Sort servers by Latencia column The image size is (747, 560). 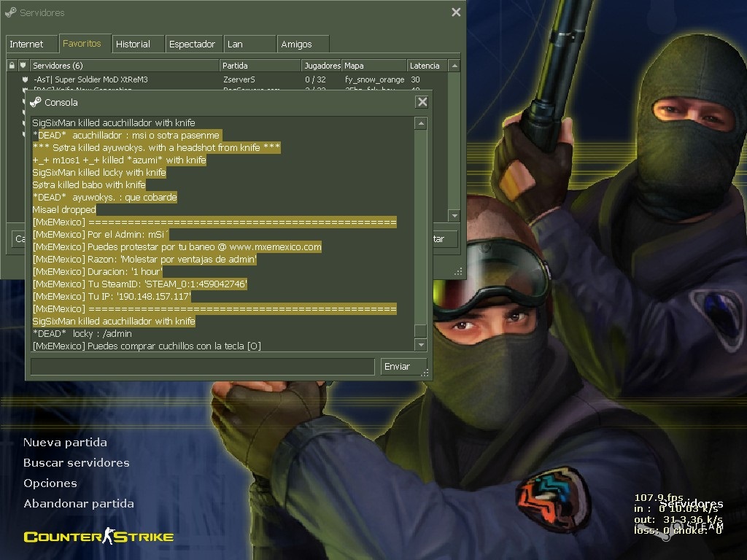click(x=427, y=65)
